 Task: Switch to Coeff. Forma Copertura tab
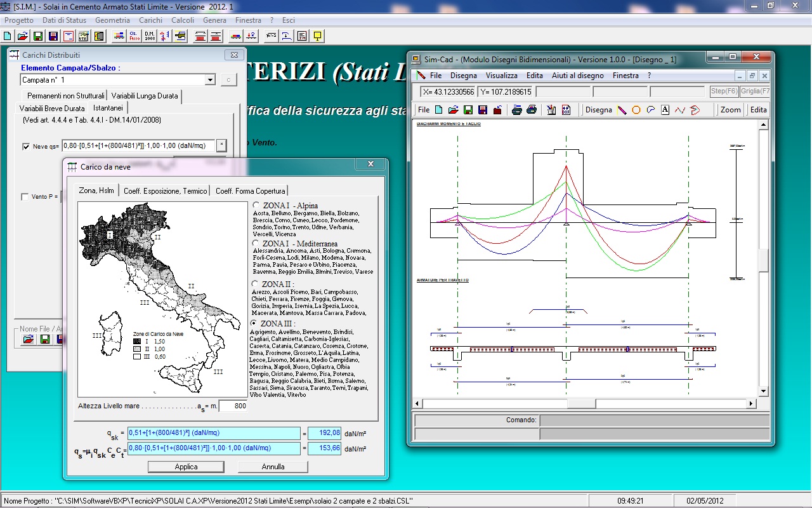click(x=250, y=190)
